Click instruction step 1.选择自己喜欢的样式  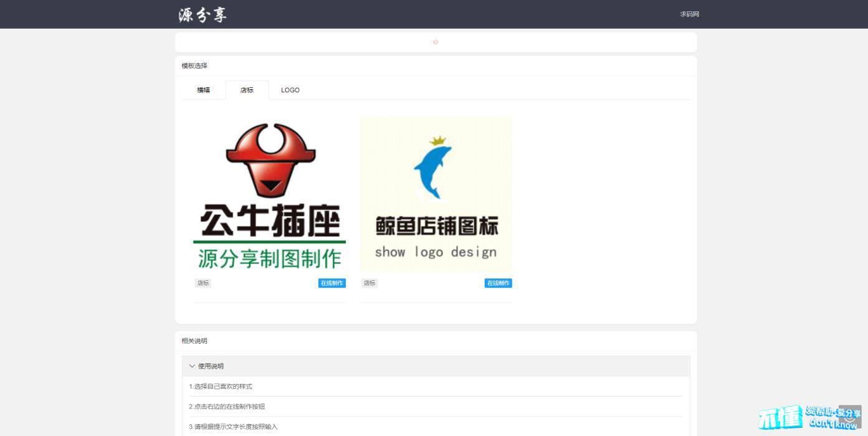tap(221, 387)
